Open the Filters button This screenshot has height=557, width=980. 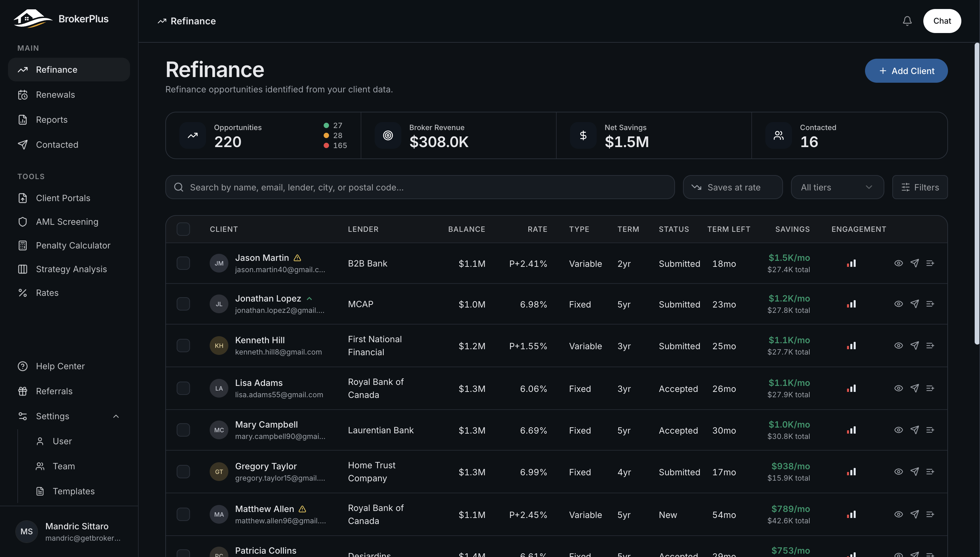tap(920, 187)
